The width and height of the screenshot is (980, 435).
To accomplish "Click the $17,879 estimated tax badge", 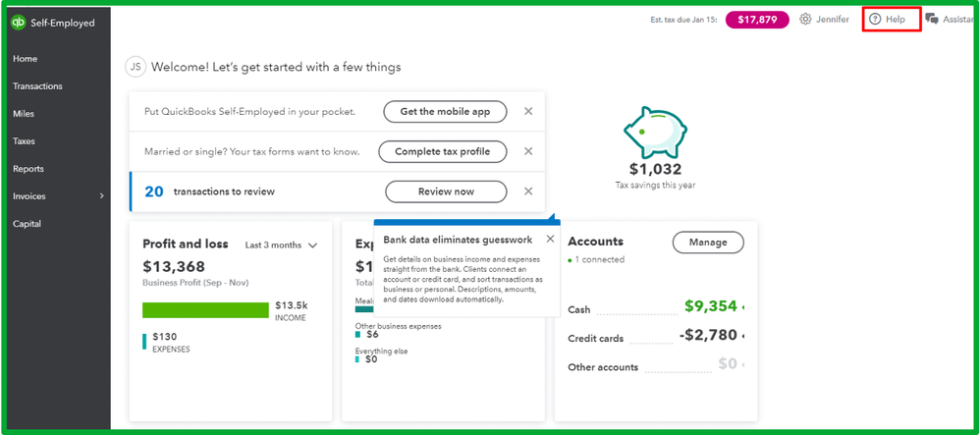I will (757, 20).
